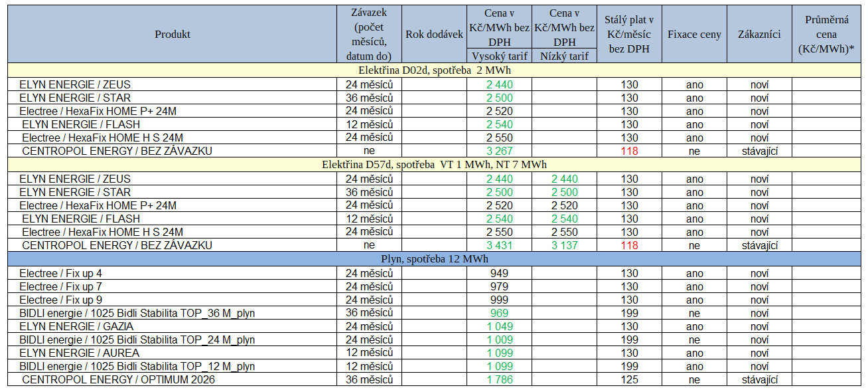
Task: Select the Elektřina D57d section heading row
Action: pos(434,164)
